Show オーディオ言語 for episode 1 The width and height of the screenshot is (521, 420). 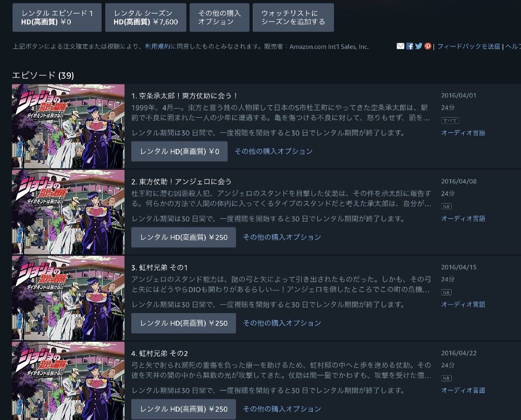463,133
